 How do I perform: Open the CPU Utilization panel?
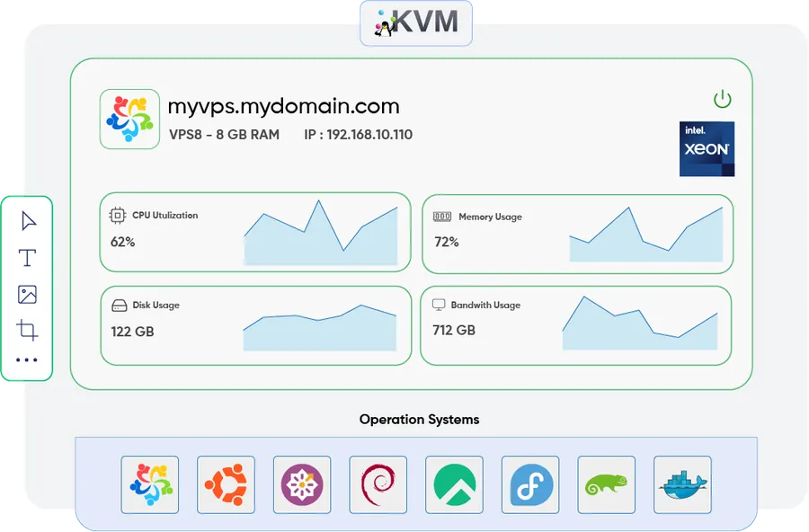255,231
